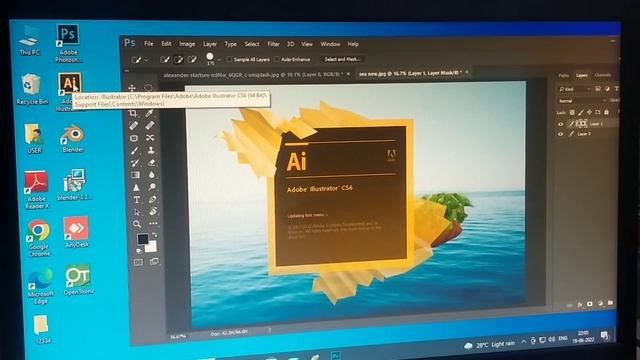
Task: Select the Brush tool
Action: 135,150
